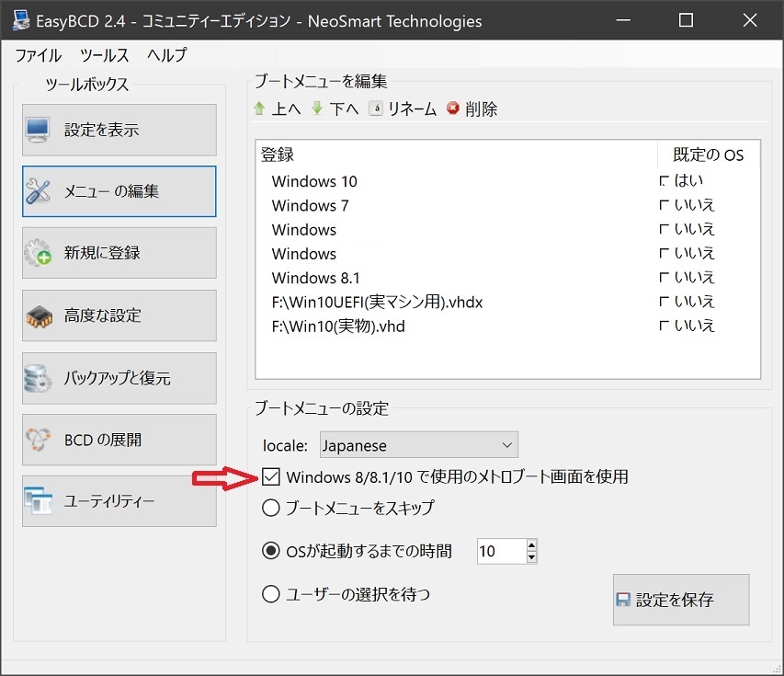Toggle default OS checkbox for Windows 8.1
784x676 pixels.
[x=664, y=277]
